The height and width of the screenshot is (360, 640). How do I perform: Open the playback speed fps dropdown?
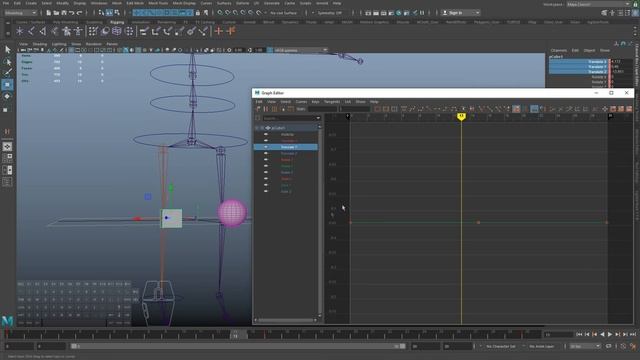[x=585, y=346]
